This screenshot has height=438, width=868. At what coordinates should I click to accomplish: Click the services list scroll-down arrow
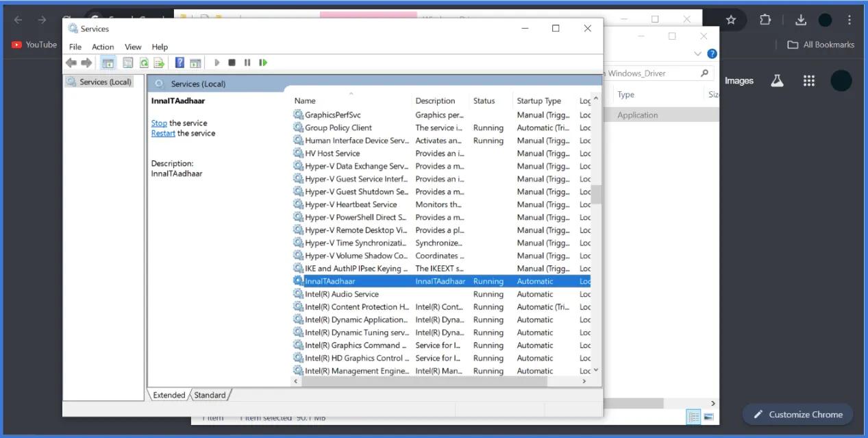coord(596,370)
